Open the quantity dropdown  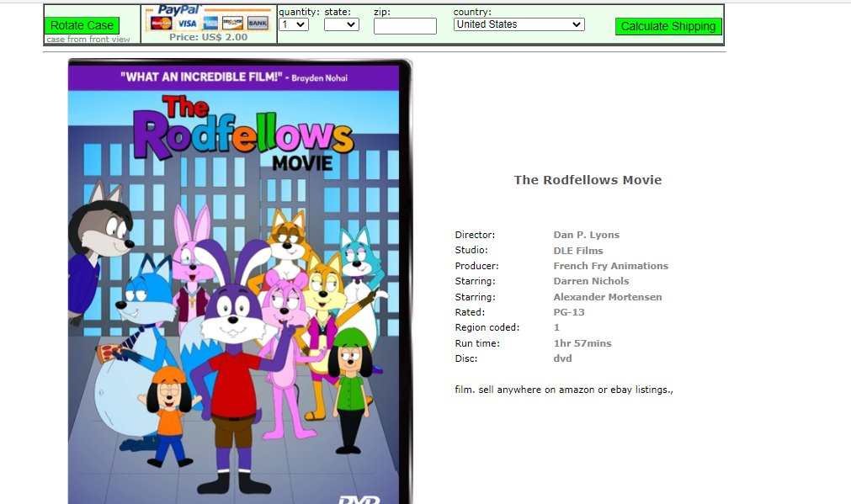[294, 24]
